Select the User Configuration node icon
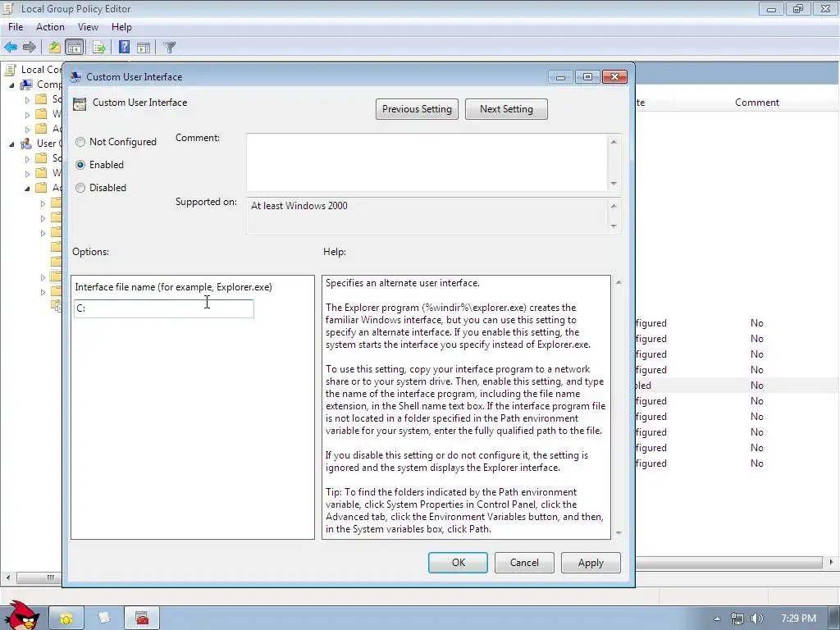840x630 pixels. (x=26, y=144)
